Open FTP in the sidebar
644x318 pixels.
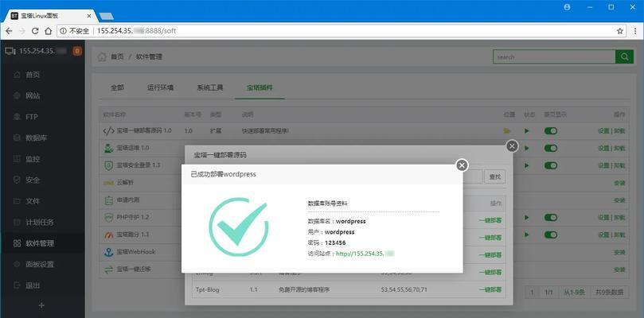pyautogui.click(x=32, y=117)
